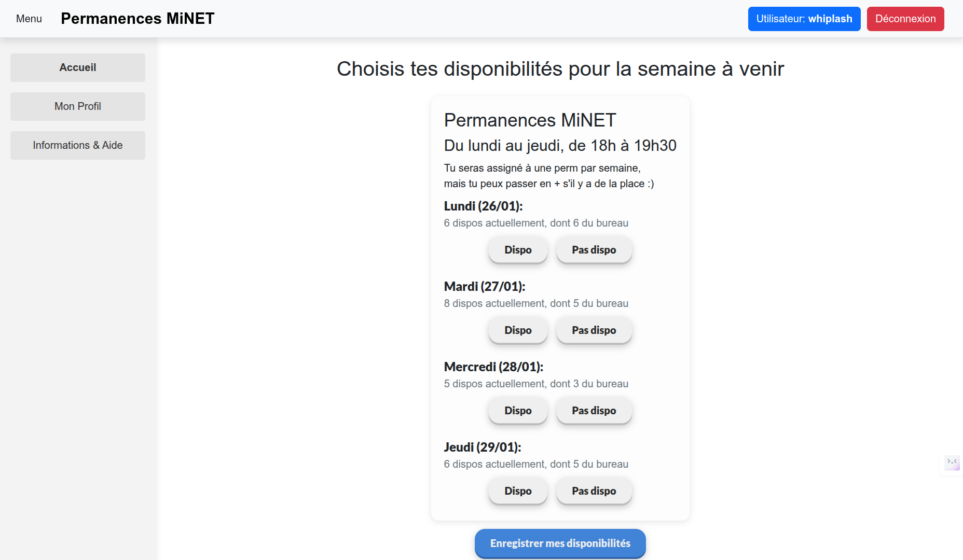Image resolution: width=963 pixels, height=560 pixels.
Task: Choose Pas dispo for Mercredi (28/01)
Action: tap(594, 411)
